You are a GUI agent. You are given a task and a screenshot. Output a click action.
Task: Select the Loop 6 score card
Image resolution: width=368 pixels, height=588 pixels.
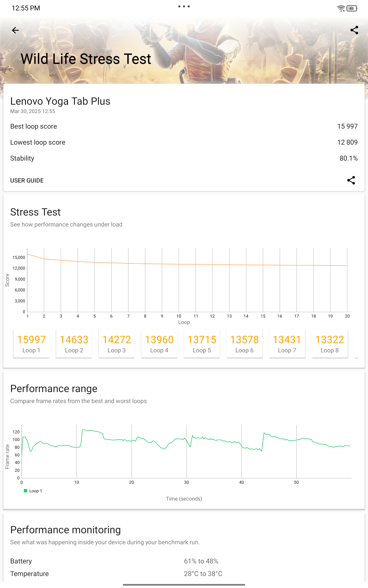(x=244, y=344)
